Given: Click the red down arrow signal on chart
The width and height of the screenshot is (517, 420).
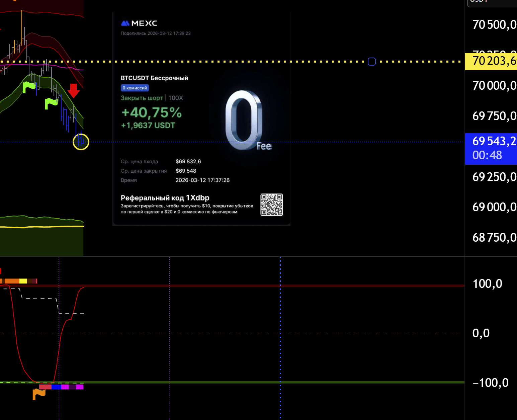Looking at the screenshot, I should tap(73, 91).
